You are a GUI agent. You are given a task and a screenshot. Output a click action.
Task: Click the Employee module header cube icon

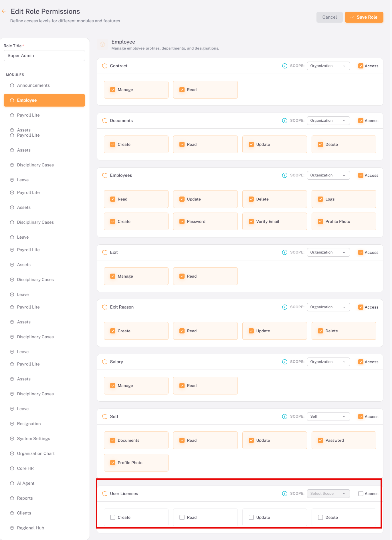pyautogui.click(x=102, y=45)
